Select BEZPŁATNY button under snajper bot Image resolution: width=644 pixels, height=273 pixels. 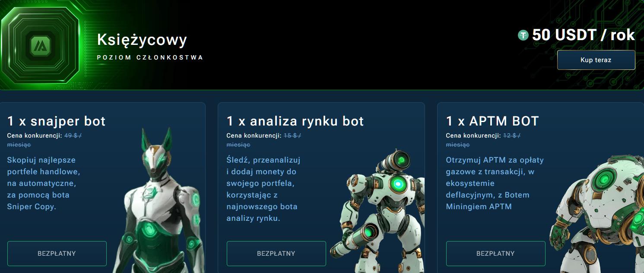click(57, 254)
